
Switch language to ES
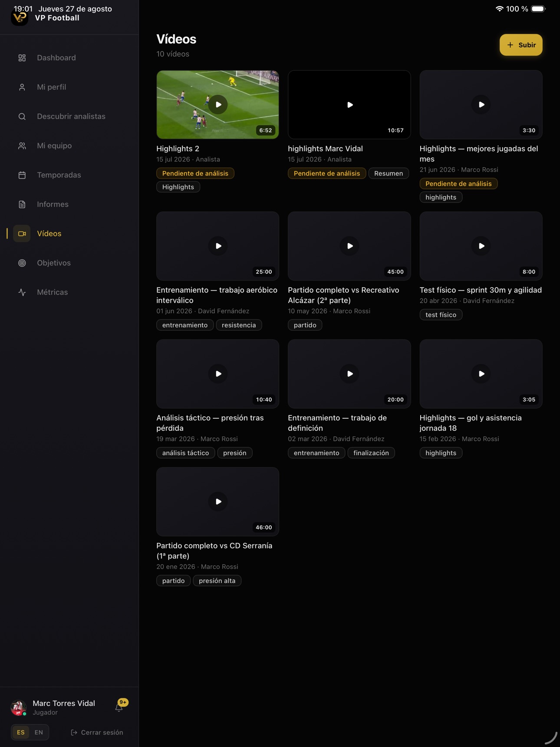(21, 732)
